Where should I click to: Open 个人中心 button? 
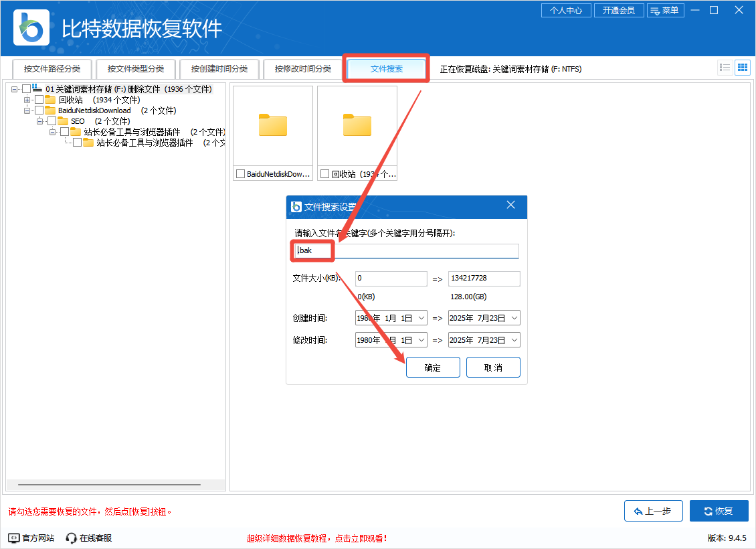566,10
